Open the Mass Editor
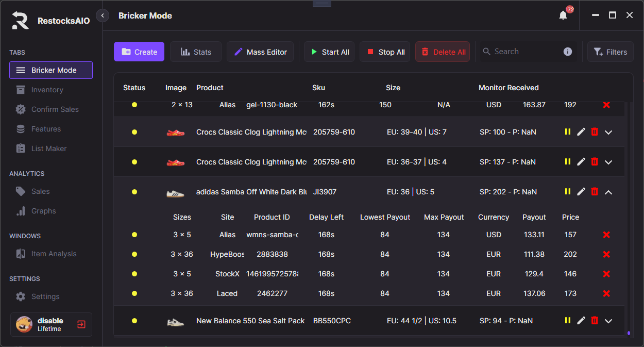This screenshot has height=347, width=644. (x=260, y=52)
